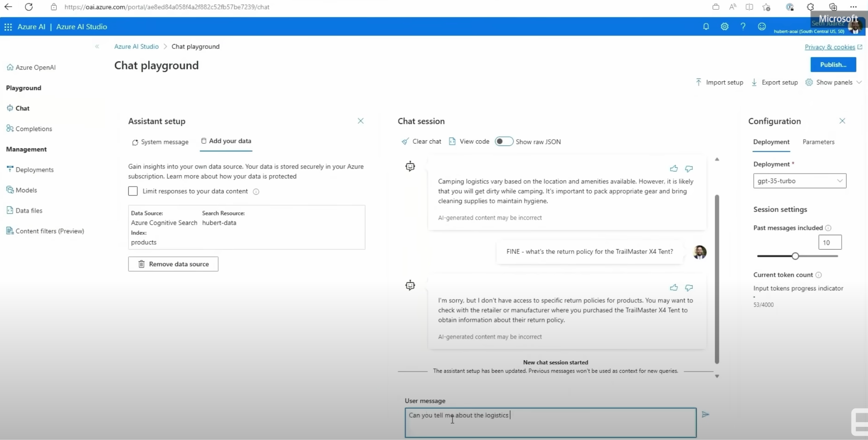This screenshot has width=868, height=440.
Task: Open Models in the sidebar
Action: pos(22,190)
